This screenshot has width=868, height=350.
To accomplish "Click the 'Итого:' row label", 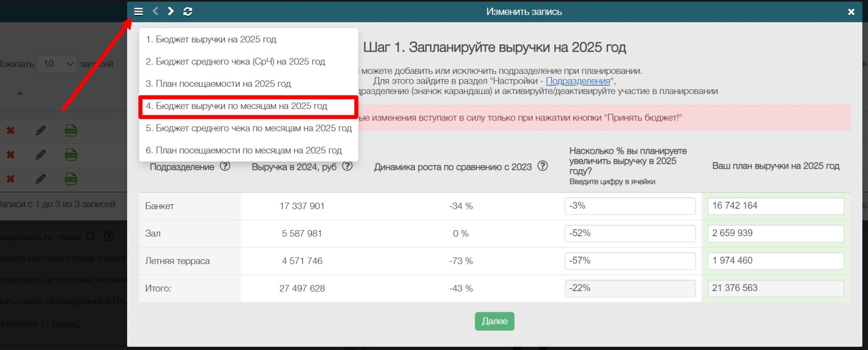I will [x=158, y=288].
